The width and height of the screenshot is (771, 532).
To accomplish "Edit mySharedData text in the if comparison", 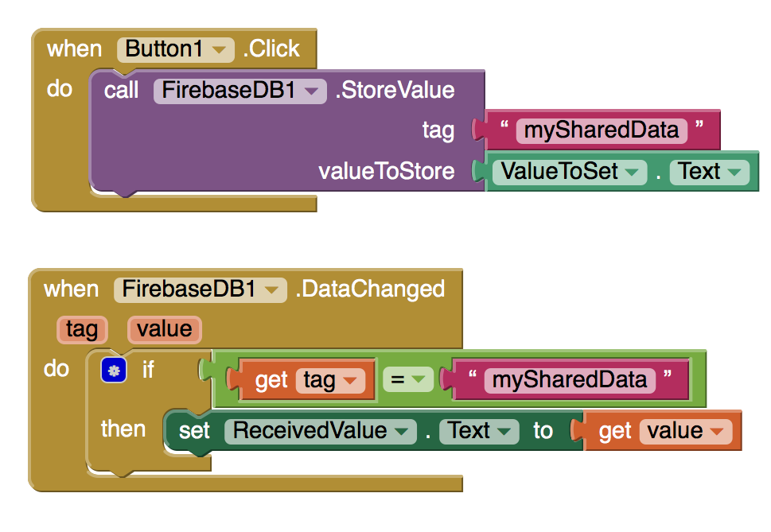I will 570,381.
